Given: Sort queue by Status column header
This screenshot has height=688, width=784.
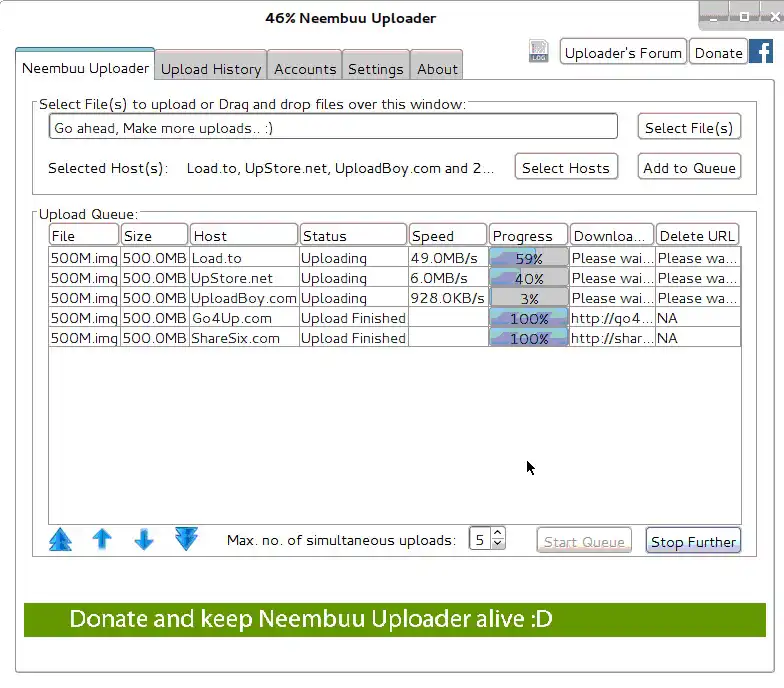Looking at the screenshot, I should (353, 236).
